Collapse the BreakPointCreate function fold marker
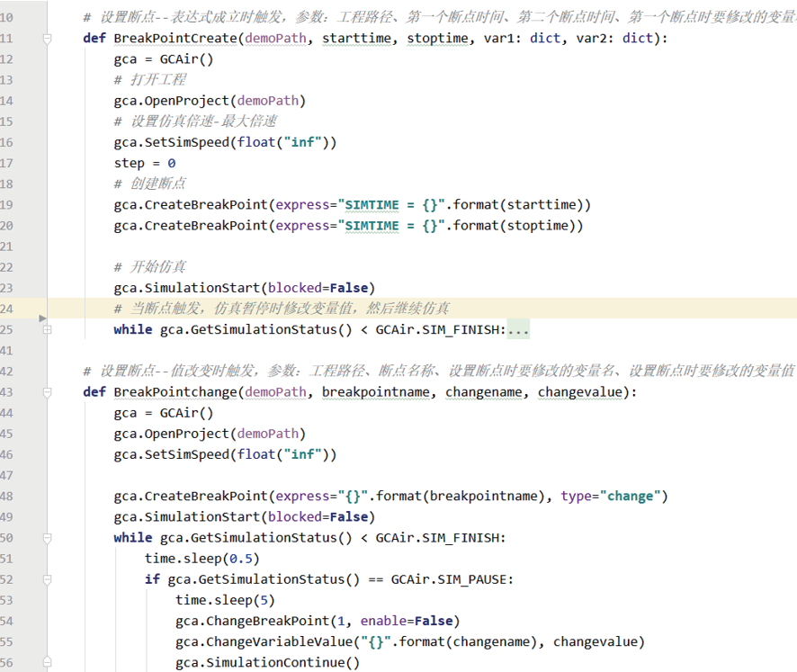This screenshot has height=672, width=797. 47,39
